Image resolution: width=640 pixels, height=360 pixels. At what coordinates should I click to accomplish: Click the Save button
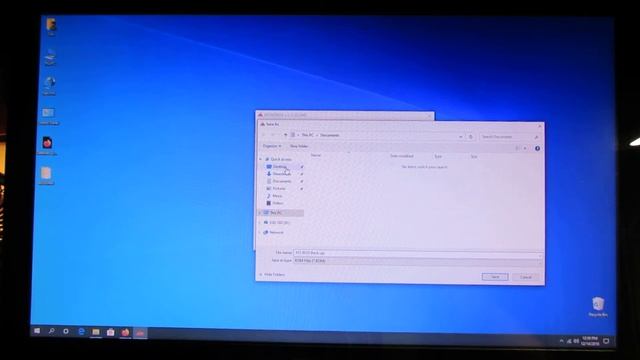pyautogui.click(x=495, y=277)
